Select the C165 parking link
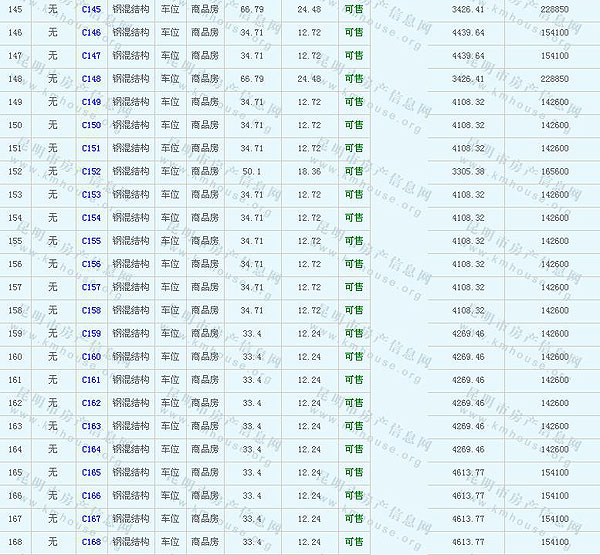The height and width of the screenshot is (555, 600). pyautogui.click(x=91, y=473)
